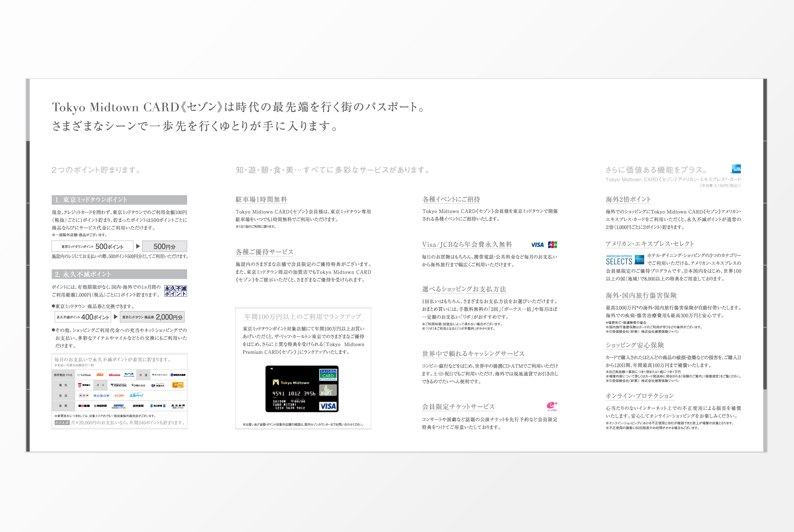This screenshot has height=532, width=794.
Task: Click the WOWOW logo
Action: 101,396
